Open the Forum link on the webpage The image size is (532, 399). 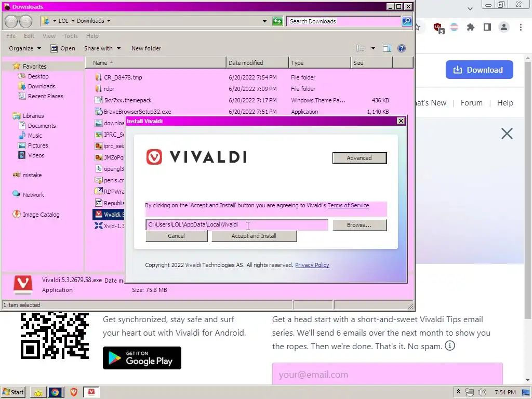[471, 103]
